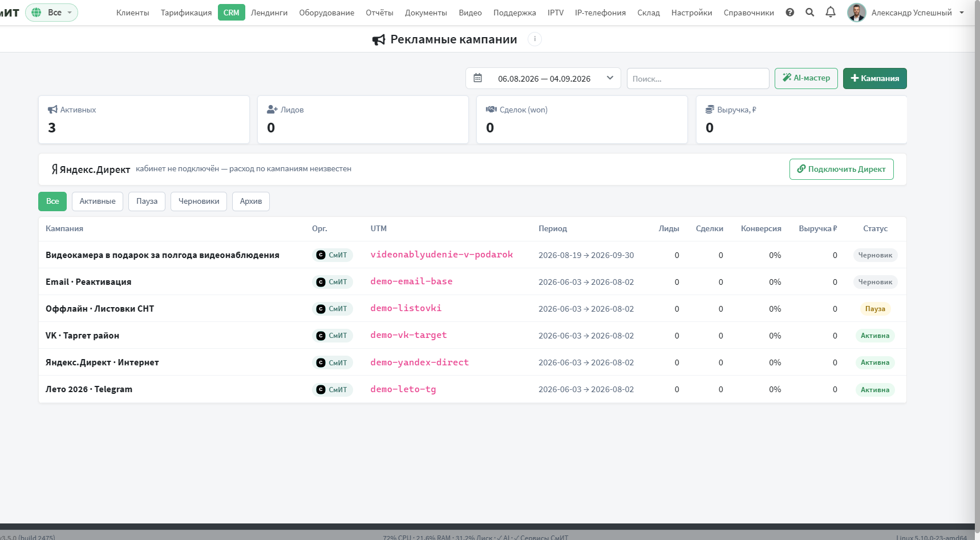Viewport: 980px width, 540px height.
Task: Show campaigns in Пауза
Action: click(147, 201)
